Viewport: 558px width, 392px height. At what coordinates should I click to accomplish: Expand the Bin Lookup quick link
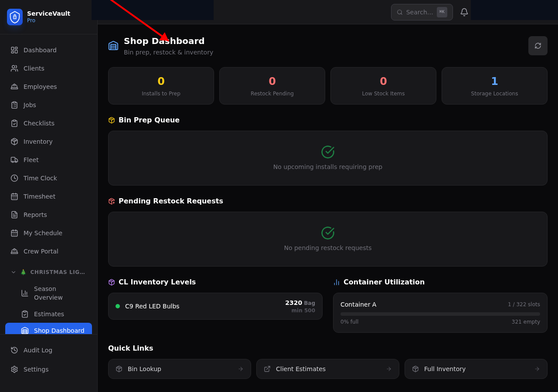(179, 369)
